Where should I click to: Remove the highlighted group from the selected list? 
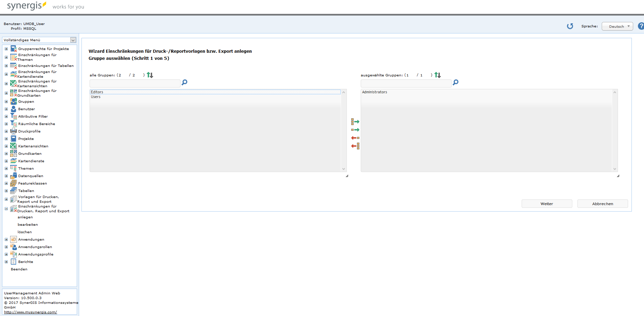(355, 138)
